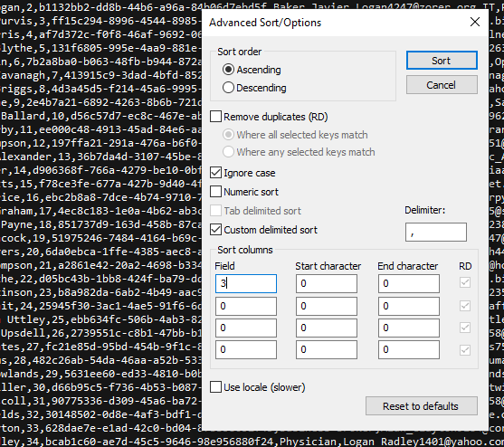Click first-row Start character field
Viewport: 504px width, 447px height.
pyautogui.click(x=327, y=283)
